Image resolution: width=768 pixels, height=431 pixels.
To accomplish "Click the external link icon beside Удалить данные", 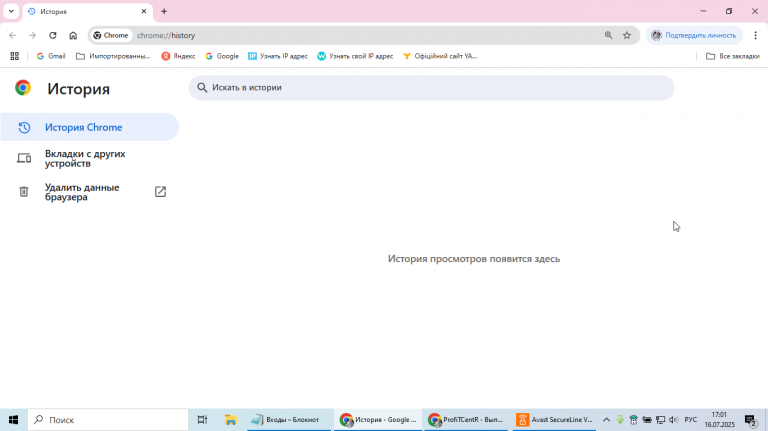I will pyautogui.click(x=160, y=192).
